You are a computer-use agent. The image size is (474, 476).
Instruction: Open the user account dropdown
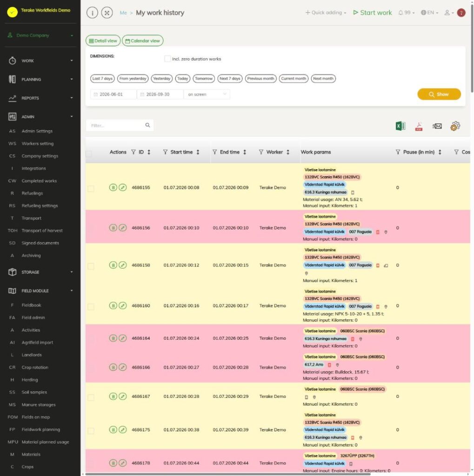coord(449,13)
